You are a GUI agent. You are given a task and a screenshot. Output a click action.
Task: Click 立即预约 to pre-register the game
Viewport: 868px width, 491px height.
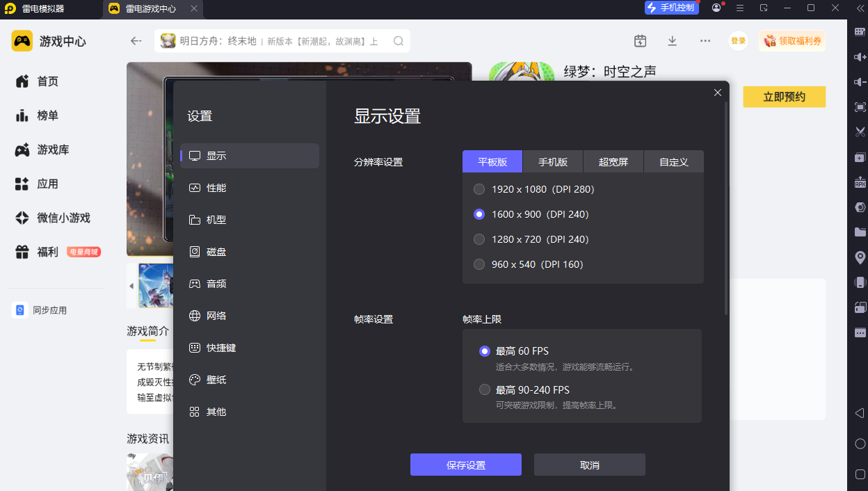click(x=784, y=97)
